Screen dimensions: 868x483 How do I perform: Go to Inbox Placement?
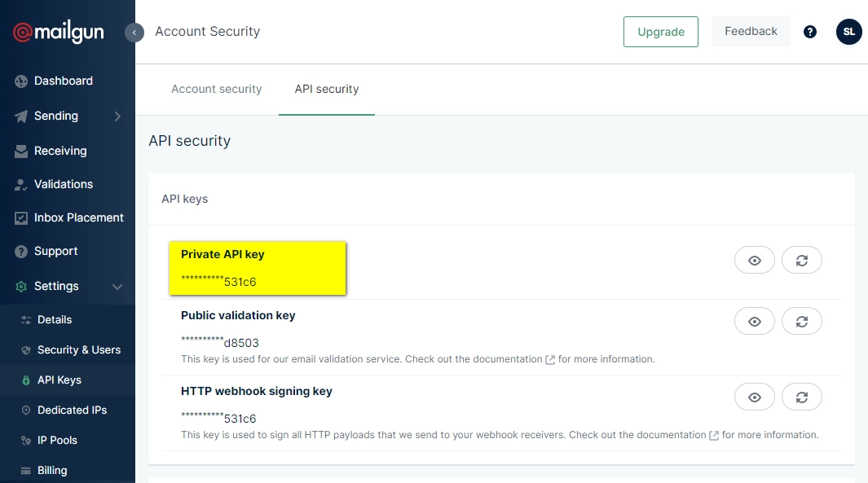[x=77, y=217]
